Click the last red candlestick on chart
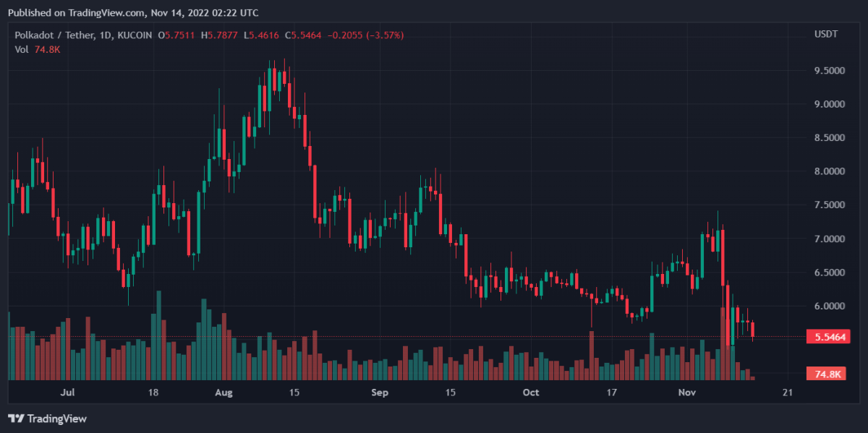Viewport: 868px width, 433px height. [x=753, y=330]
